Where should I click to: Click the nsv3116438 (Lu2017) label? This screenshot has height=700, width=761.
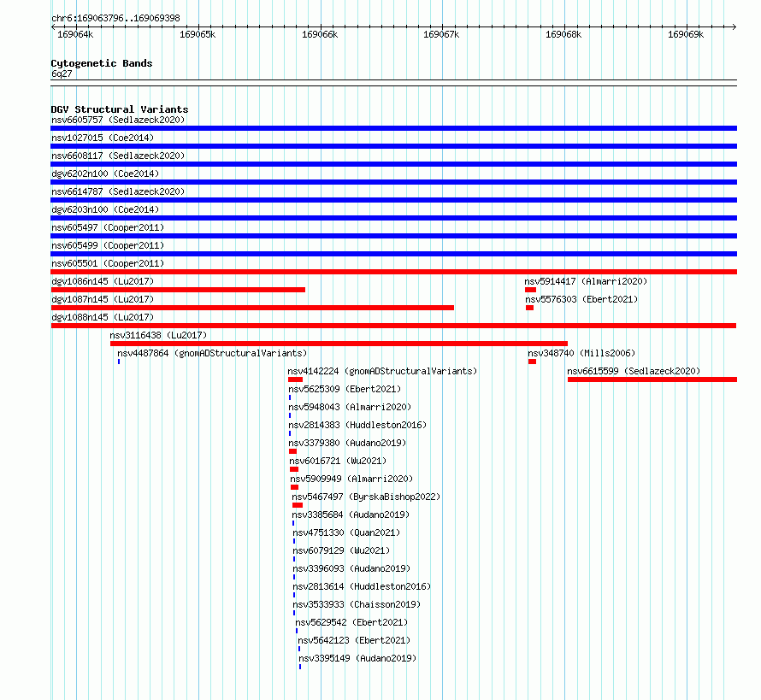click(x=158, y=335)
